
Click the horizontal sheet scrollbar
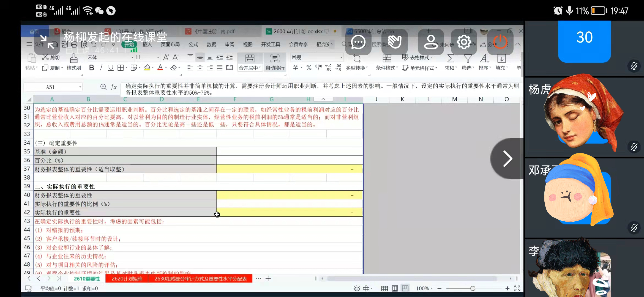tap(412, 279)
